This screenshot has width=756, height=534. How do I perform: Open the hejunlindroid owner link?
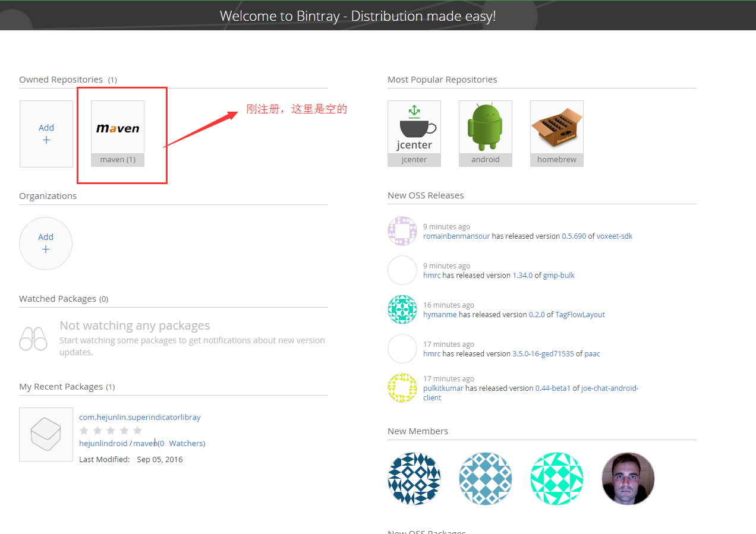click(x=103, y=443)
